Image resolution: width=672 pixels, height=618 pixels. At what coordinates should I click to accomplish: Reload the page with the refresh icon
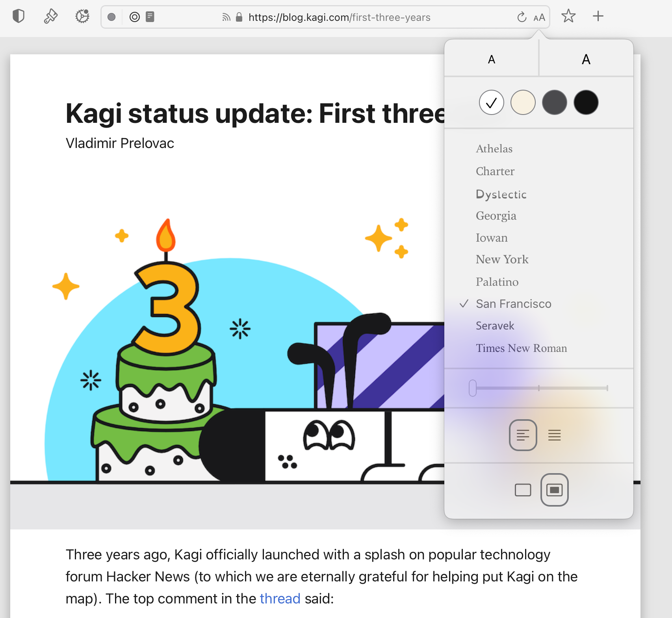coord(522,17)
